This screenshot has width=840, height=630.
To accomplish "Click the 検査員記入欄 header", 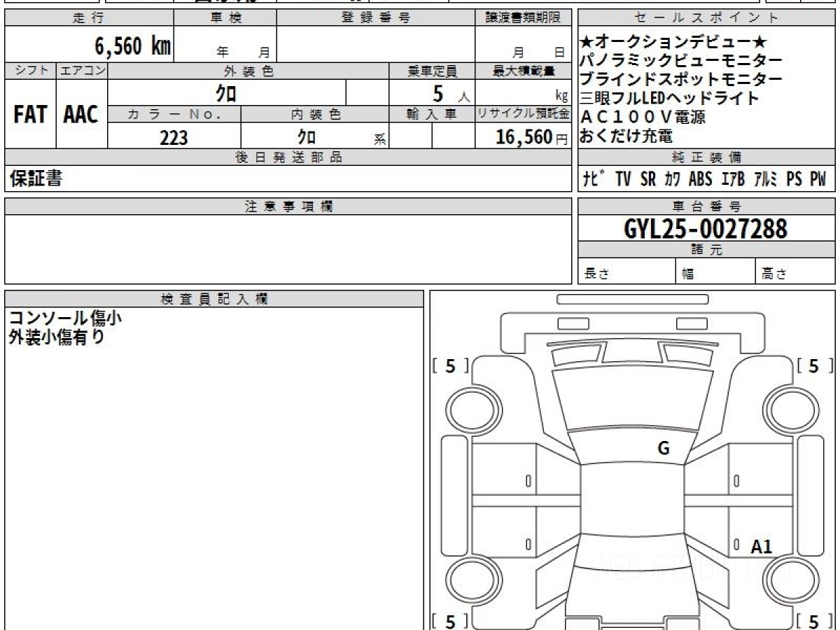I will click(214, 299).
